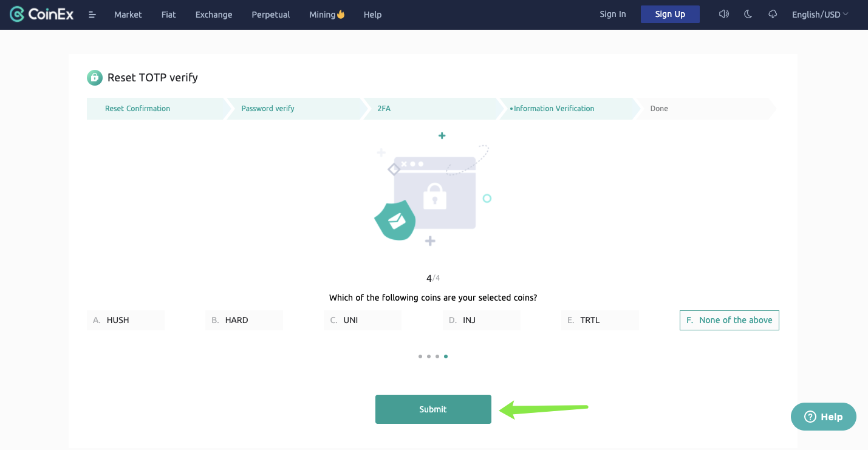Viewport: 868px width, 450px height.
Task: Expand the English/USD language dropdown
Action: click(x=820, y=15)
